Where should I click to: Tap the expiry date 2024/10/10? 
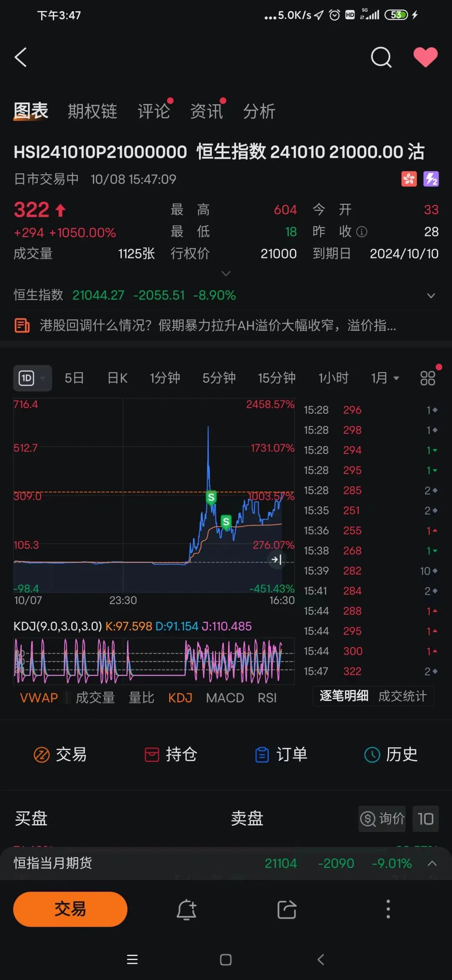coord(404,254)
